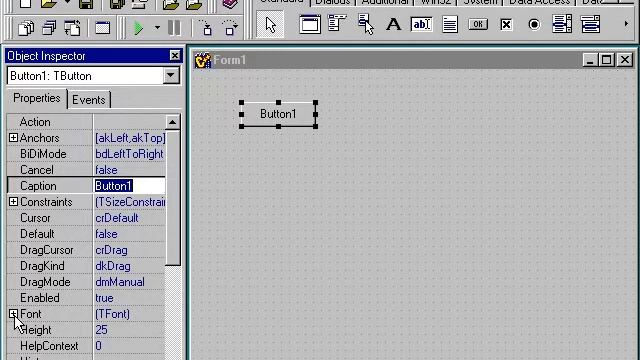Switch to the Win32 palette tab
640x360 pixels.
436,2
